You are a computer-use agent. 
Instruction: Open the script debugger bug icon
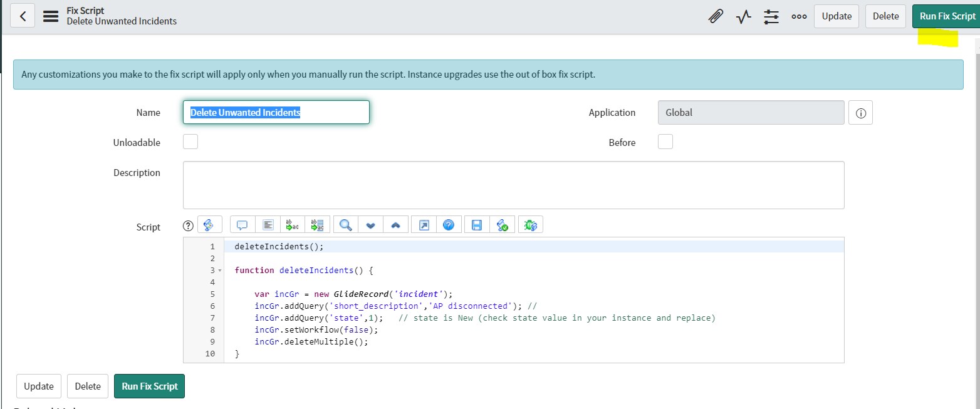[530, 224]
